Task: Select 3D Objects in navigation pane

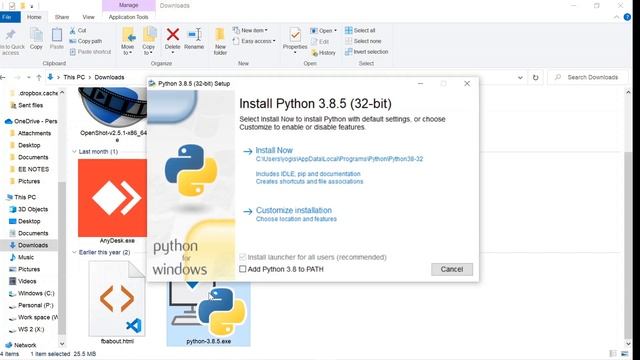Action: 33,209
